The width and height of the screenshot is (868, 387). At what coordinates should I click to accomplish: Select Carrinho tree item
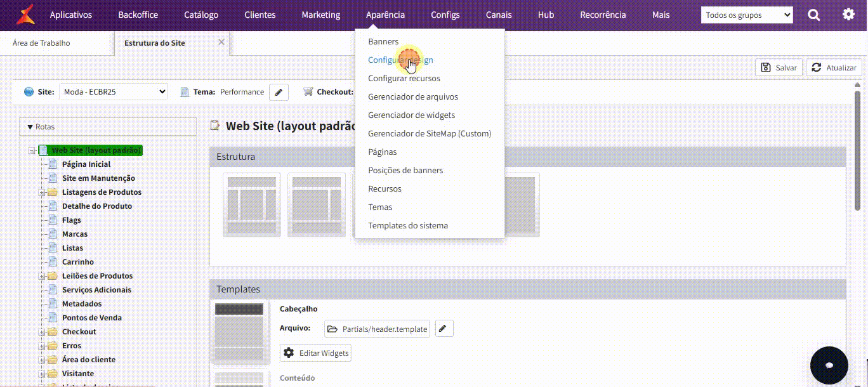pos(78,262)
